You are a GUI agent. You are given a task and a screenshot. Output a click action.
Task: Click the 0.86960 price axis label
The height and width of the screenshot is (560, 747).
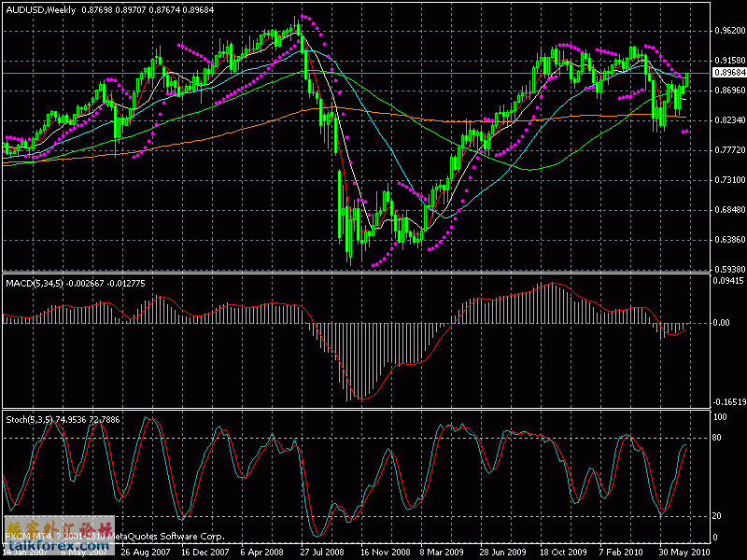pyautogui.click(x=730, y=90)
